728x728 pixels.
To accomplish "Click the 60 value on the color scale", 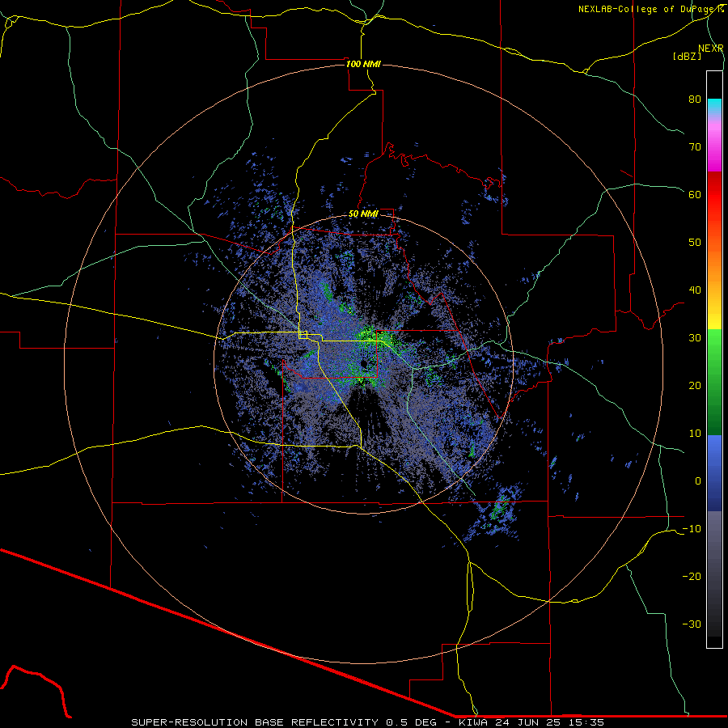I will tap(695, 194).
